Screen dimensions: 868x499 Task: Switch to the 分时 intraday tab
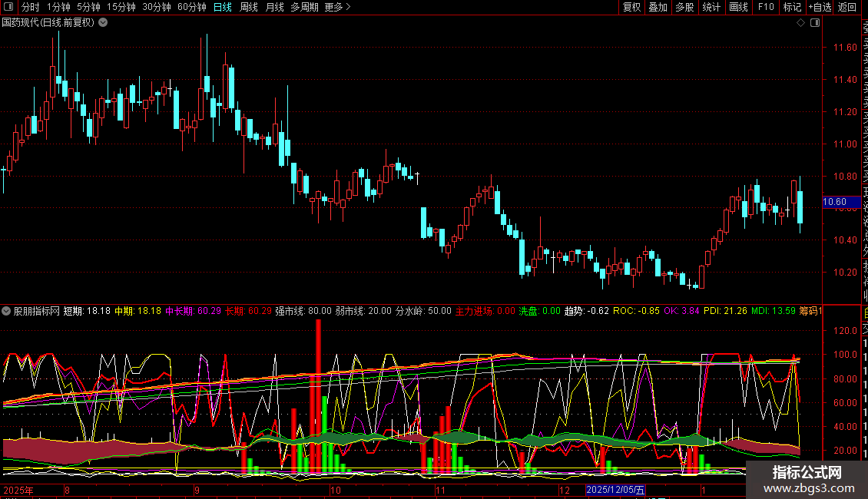(30, 7)
